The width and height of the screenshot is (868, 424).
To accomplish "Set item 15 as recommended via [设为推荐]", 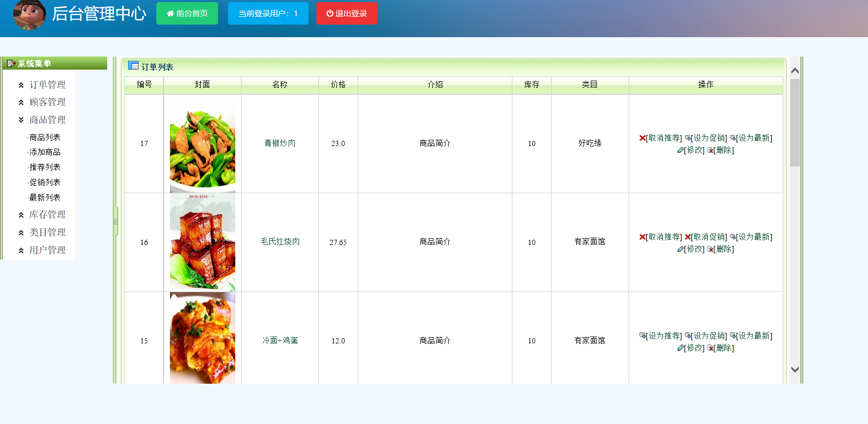I will pyautogui.click(x=664, y=336).
